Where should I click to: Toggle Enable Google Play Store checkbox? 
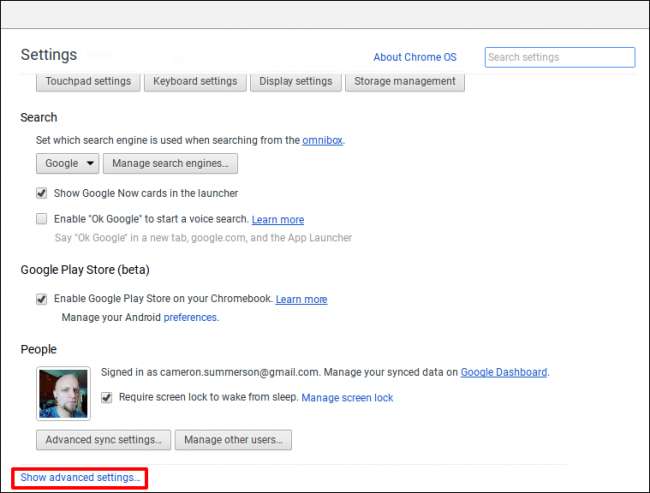[42, 299]
